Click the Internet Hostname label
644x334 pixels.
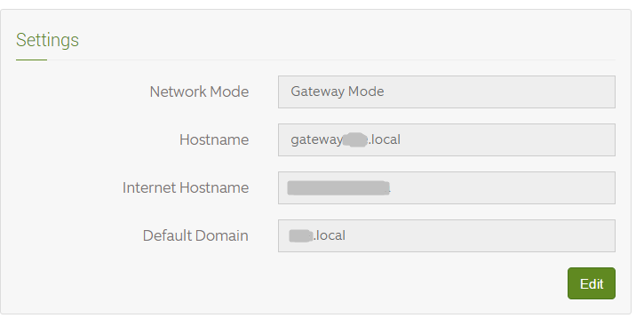pyautogui.click(x=186, y=187)
